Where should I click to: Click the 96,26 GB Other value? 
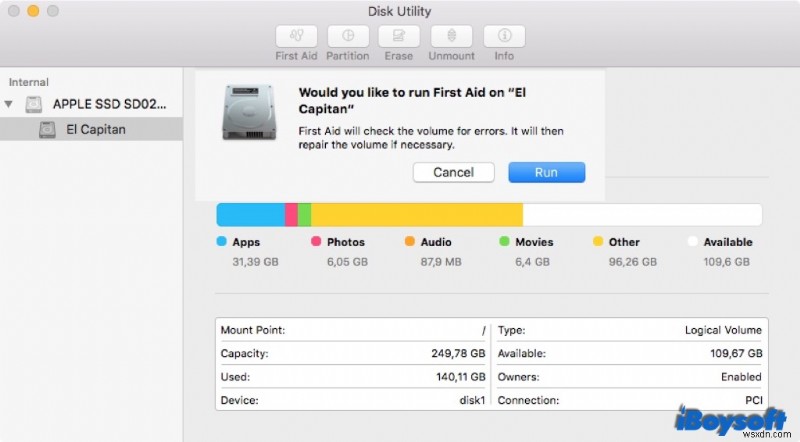tap(633, 262)
